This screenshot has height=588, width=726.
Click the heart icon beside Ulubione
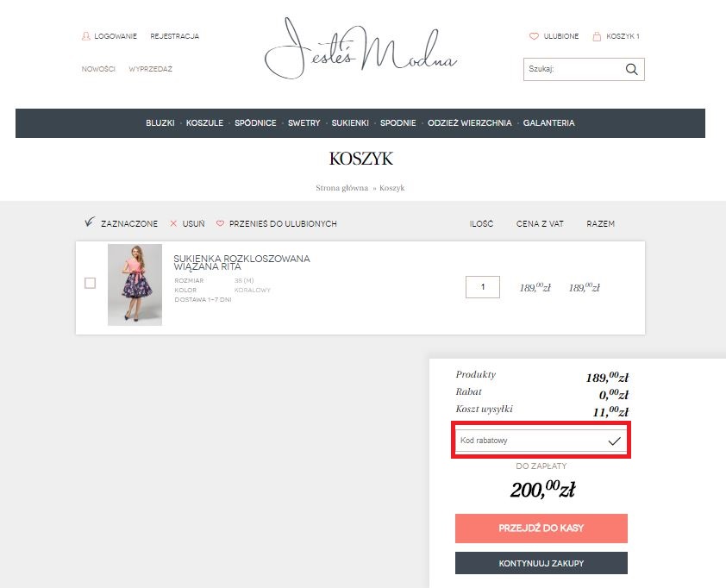534,36
